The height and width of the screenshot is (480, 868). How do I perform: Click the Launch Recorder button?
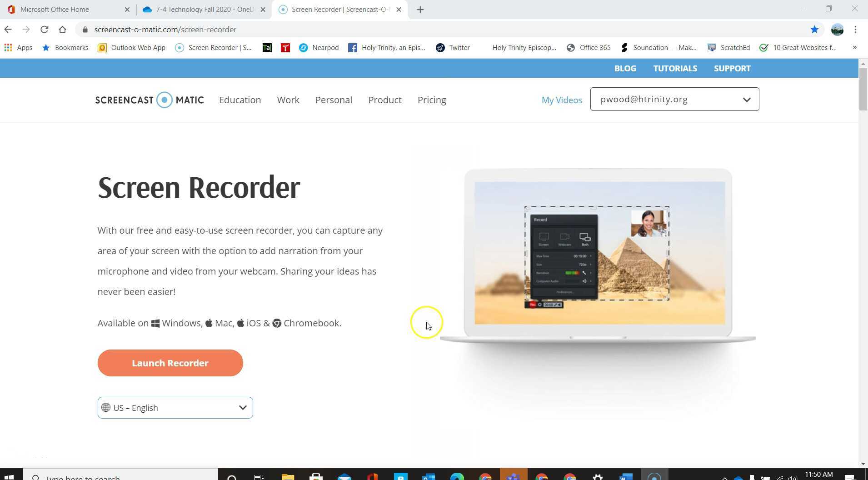point(170,363)
